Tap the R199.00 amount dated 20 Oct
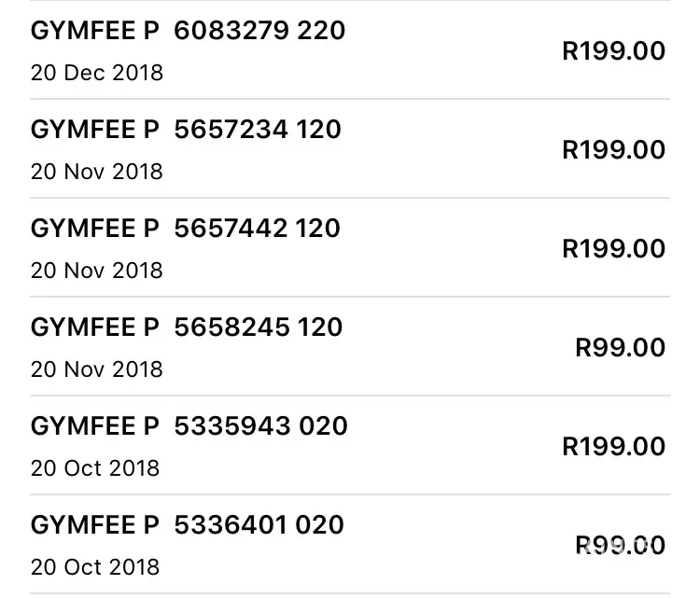 [x=613, y=446]
